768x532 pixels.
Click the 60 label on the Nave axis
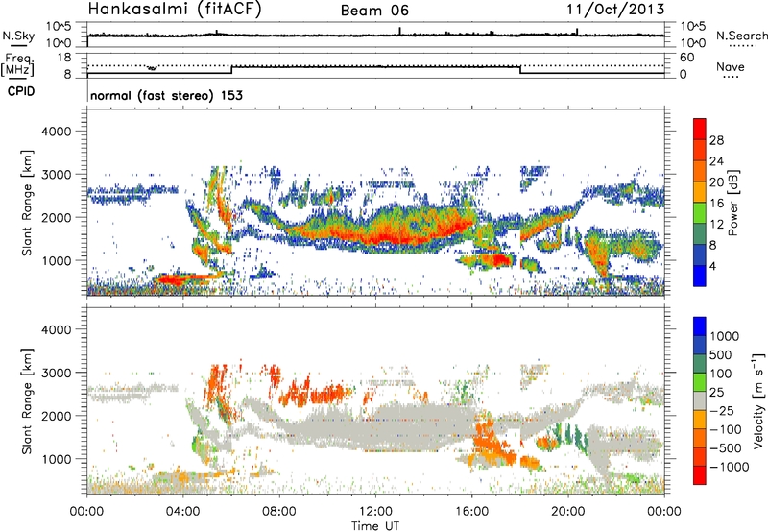click(687, 58)
